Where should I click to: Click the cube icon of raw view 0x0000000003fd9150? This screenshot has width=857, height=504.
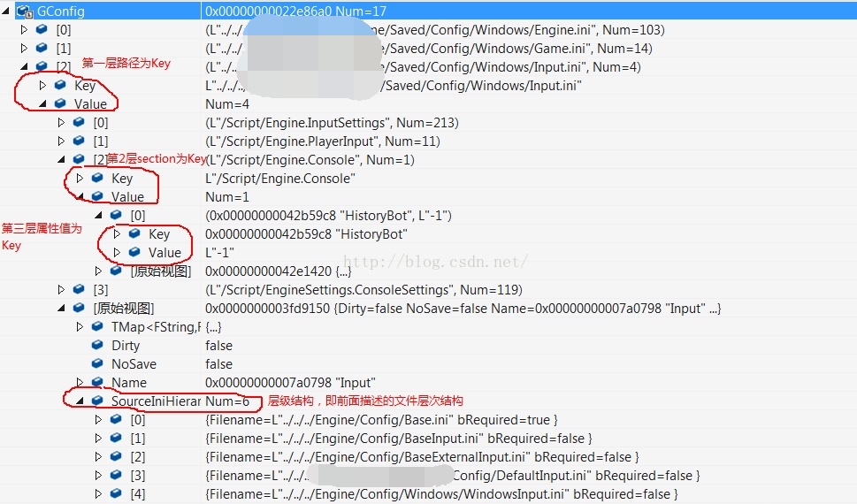tap(80, 308)
